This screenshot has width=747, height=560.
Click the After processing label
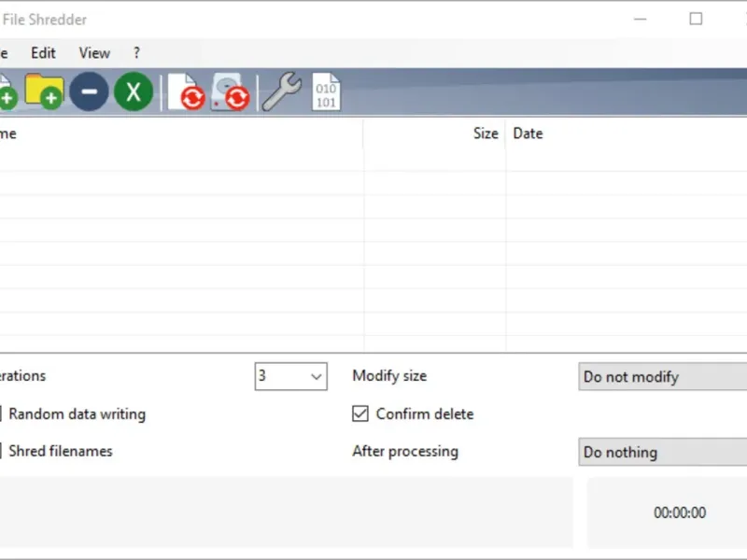pos(405,451)
